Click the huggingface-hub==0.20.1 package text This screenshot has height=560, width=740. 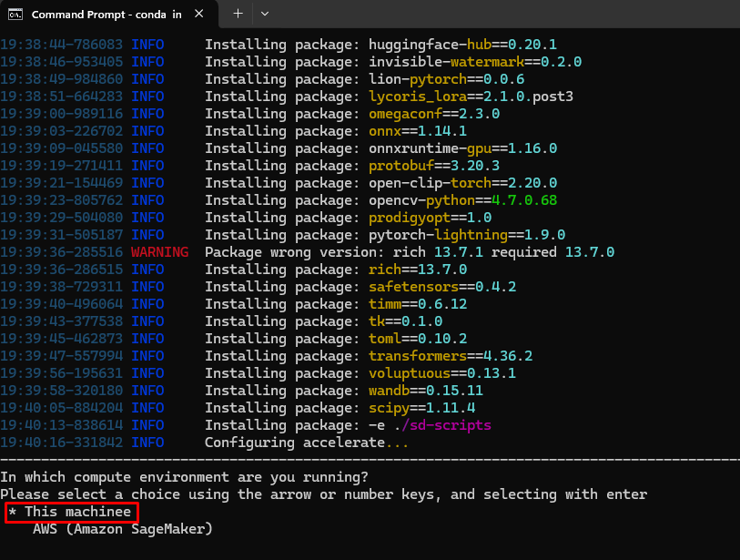462,44
